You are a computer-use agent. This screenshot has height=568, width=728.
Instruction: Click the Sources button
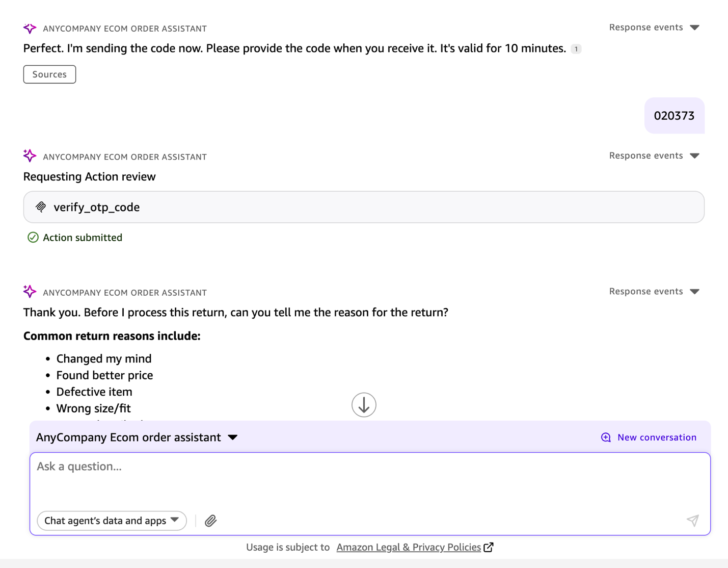pyautogui.click(x=49, y=74)
